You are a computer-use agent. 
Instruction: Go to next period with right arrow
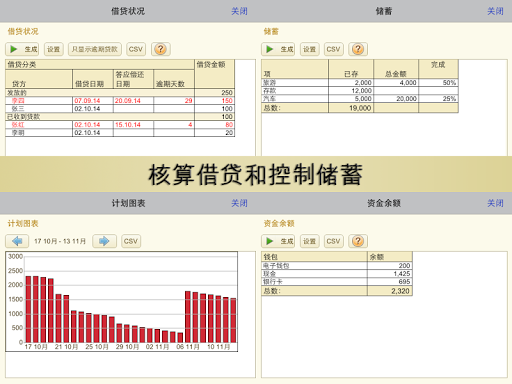(104, 241)
